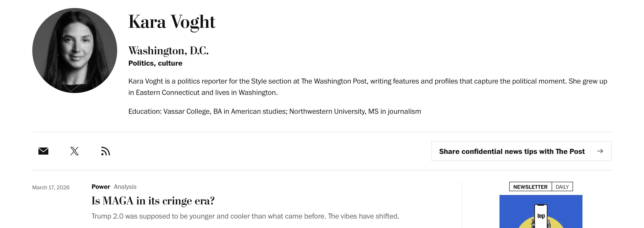This screenshot has height=228, width=644.
Task: Click the Politics, culture beat text
Action: (155, 63)
